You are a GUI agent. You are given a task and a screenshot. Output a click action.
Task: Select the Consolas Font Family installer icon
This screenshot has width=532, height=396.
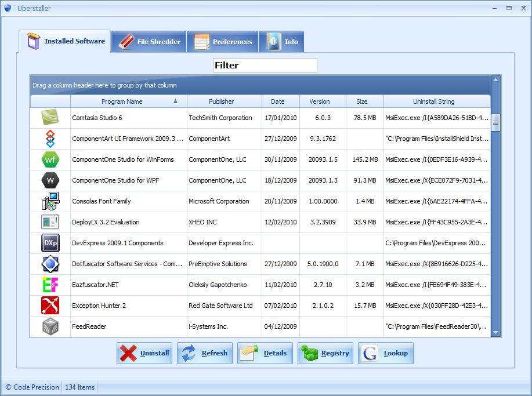click(x=50, y=201)
